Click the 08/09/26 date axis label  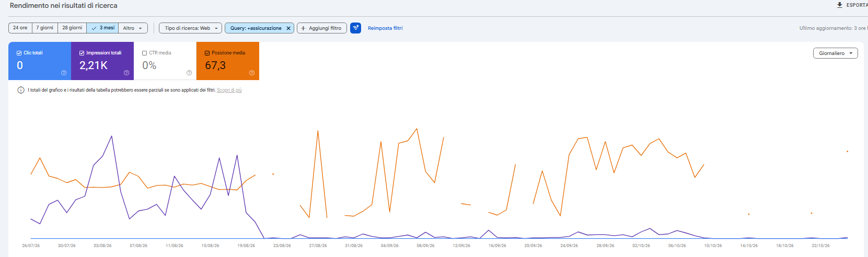point(425,245)
